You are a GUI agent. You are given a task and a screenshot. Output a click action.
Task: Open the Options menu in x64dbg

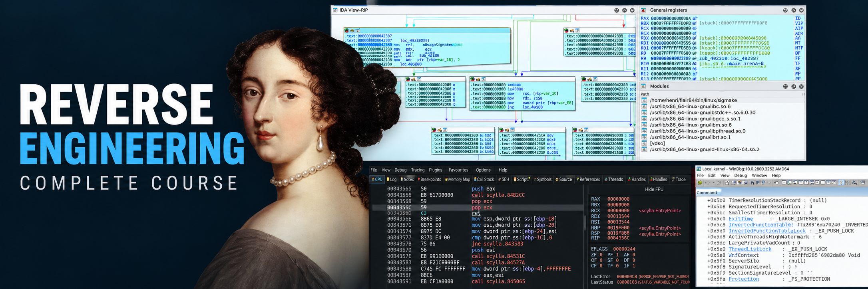(483, 170)
